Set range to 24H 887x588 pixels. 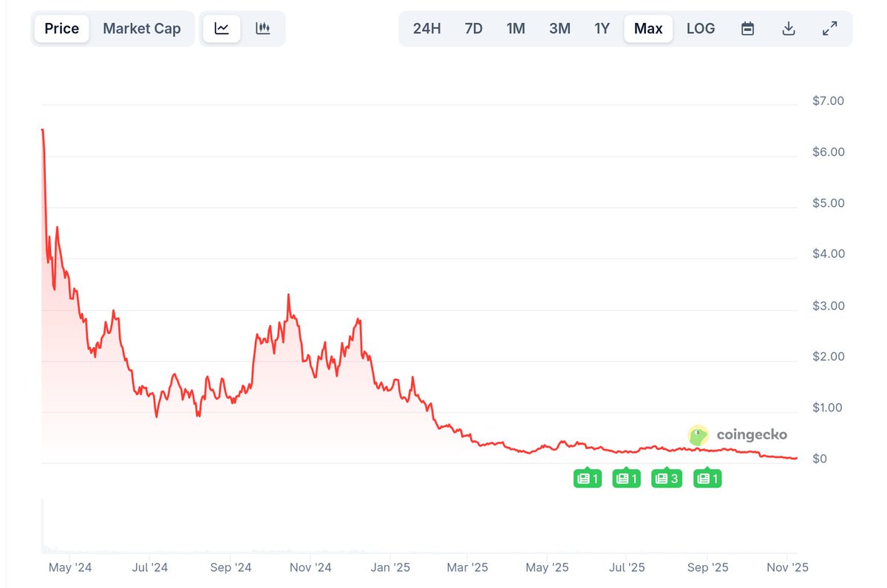point(426,29)
